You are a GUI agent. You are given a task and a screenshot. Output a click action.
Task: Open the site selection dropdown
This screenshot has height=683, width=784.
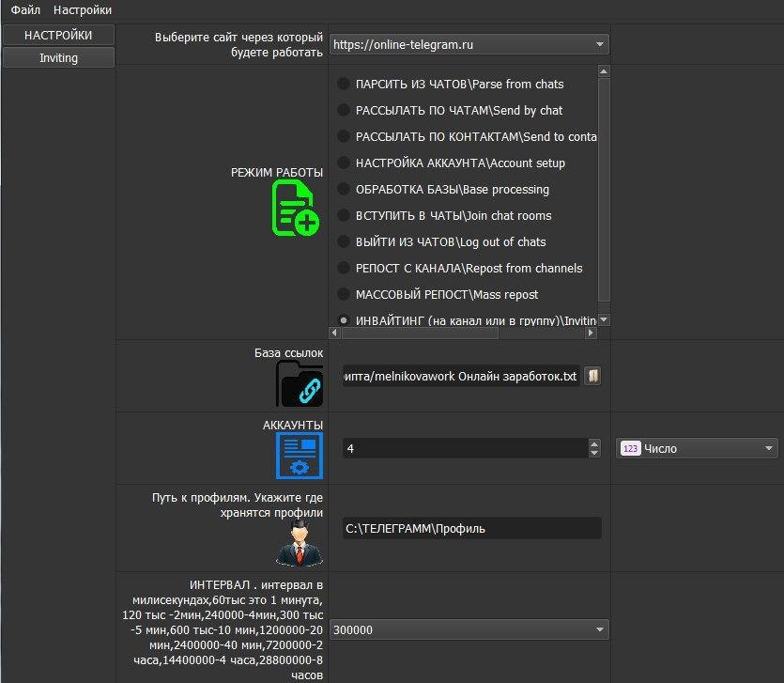tap(469, 44)
